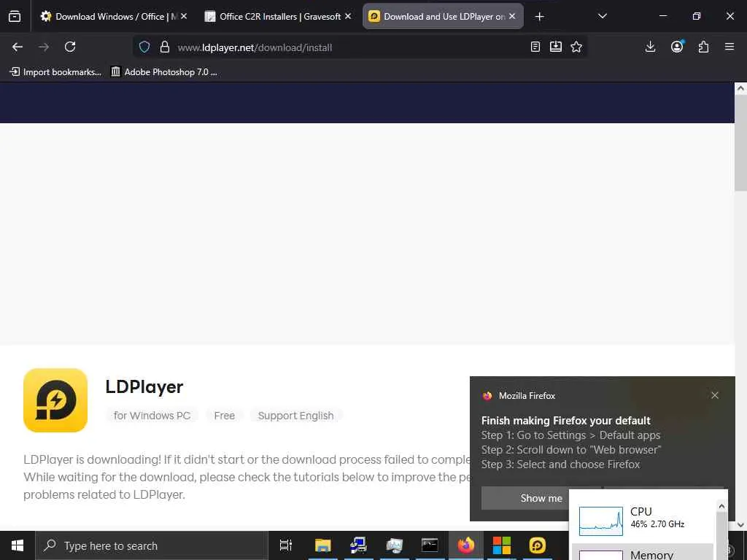This screenshot has height=560, width=747.
Task: Open Microsoft Store taskbar icon
Action: click(502, 545)
